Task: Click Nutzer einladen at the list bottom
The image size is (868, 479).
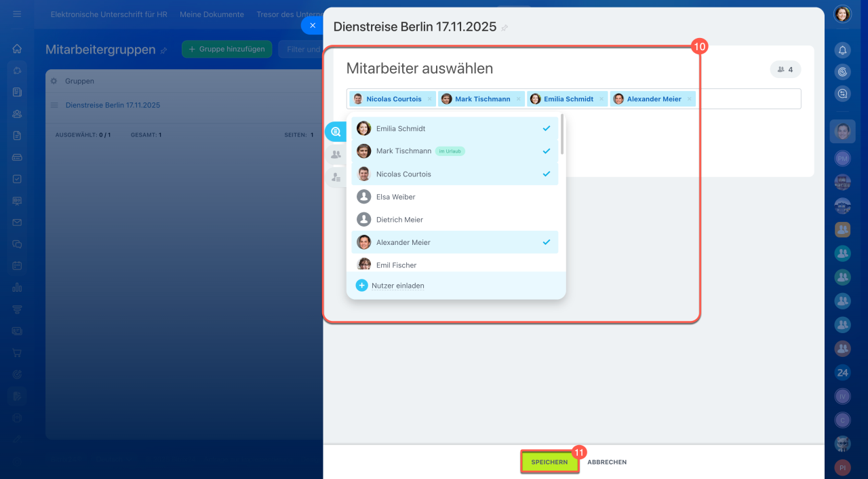Action: 397,286
